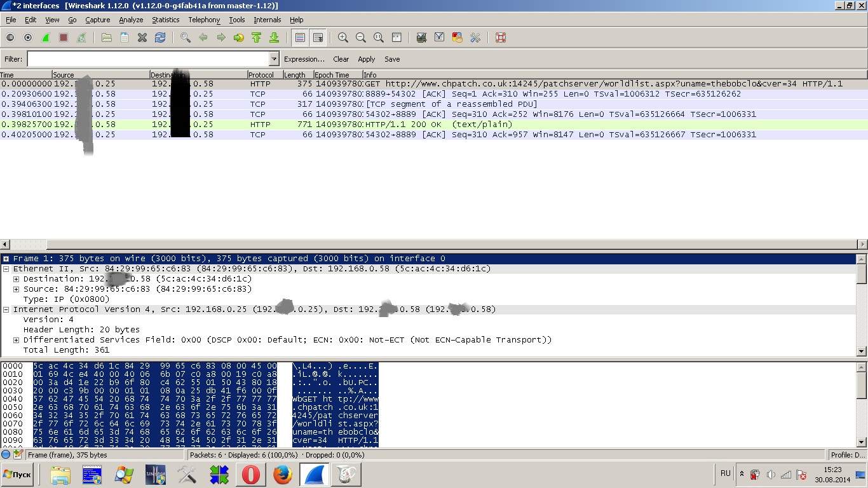Collapse the Ethernet II section
868x488 pixels.
click(6, 269)
